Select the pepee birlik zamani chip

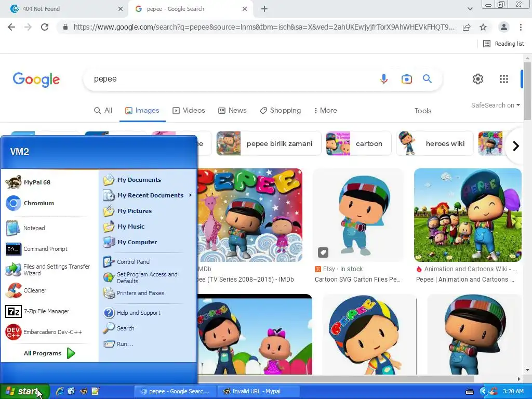pyautogui.click(x=269, y=143)
